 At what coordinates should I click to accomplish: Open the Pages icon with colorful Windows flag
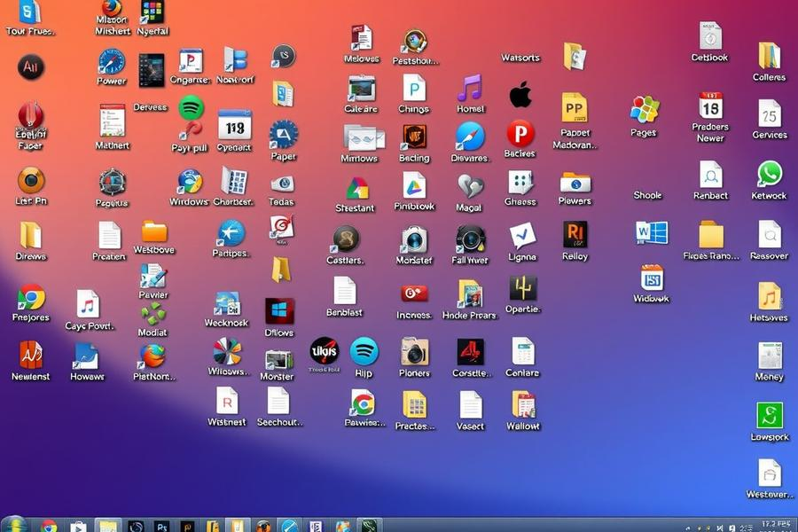coord(645,109)
